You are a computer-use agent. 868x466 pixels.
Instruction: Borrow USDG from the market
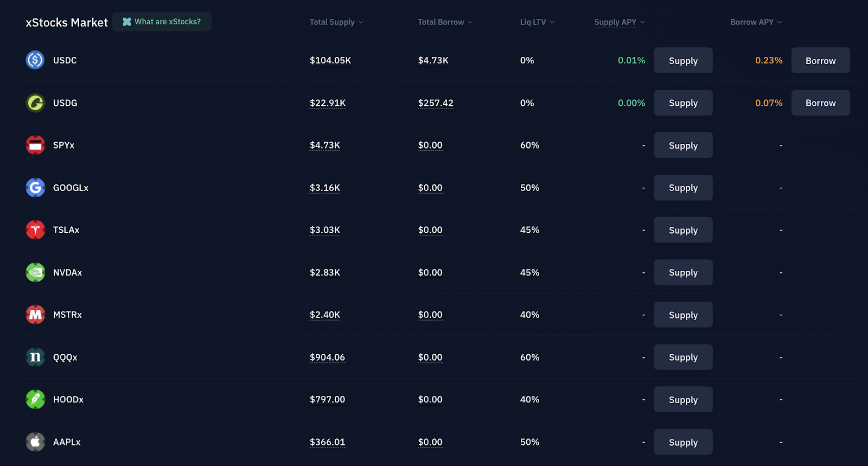click(x=820, y=103)
